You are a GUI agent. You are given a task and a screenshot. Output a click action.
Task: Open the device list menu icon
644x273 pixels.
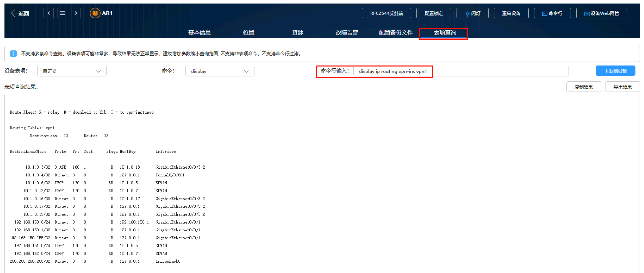62,13
